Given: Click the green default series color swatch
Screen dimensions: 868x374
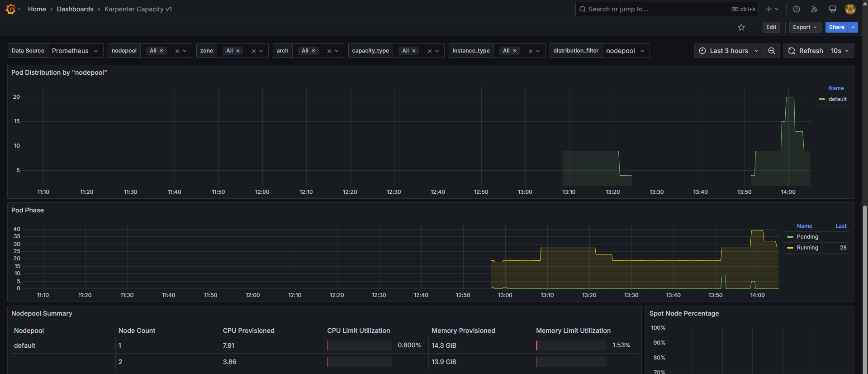Looking at the screenshot, I should [x=822, y=99].
